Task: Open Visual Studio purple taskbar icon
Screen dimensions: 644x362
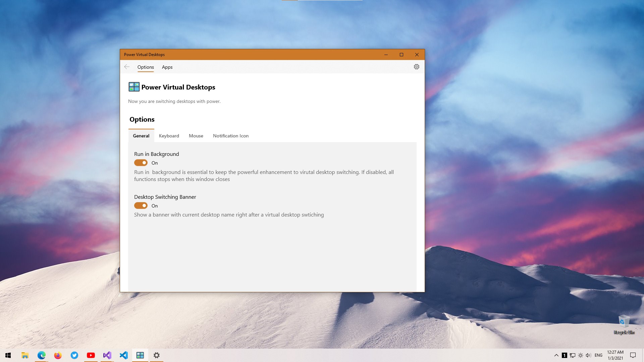Action: coord(107,355)
